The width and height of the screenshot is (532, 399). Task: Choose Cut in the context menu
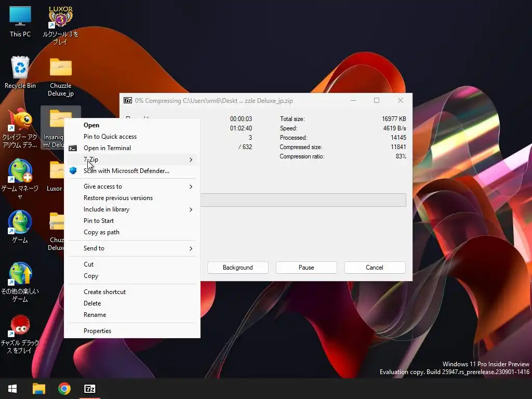click(x=132, y=264)
